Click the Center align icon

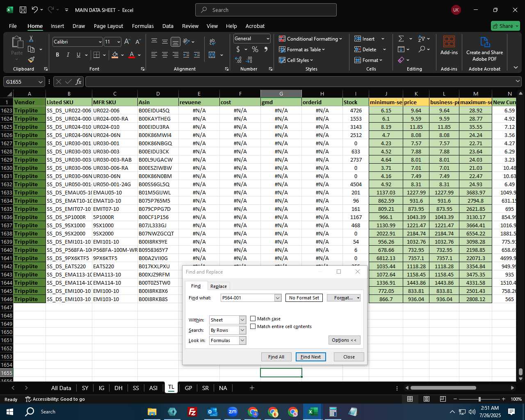(165, 55)
